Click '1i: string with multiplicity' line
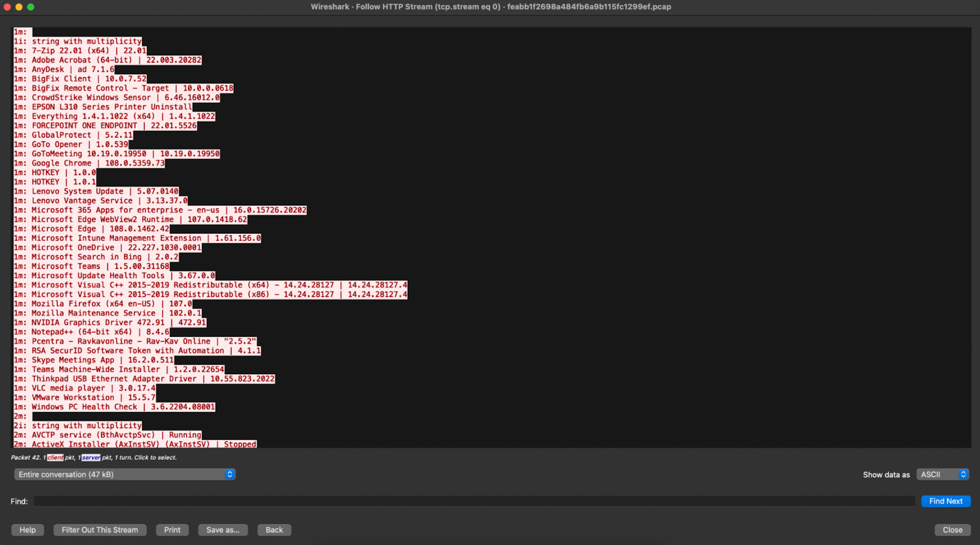 coord(78,42)
